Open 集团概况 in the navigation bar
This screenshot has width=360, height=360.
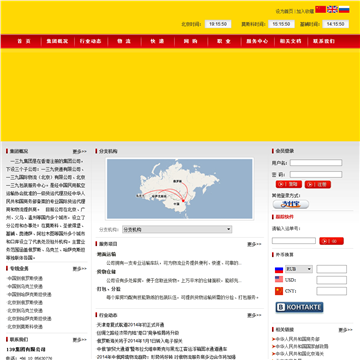pos(57,41)
